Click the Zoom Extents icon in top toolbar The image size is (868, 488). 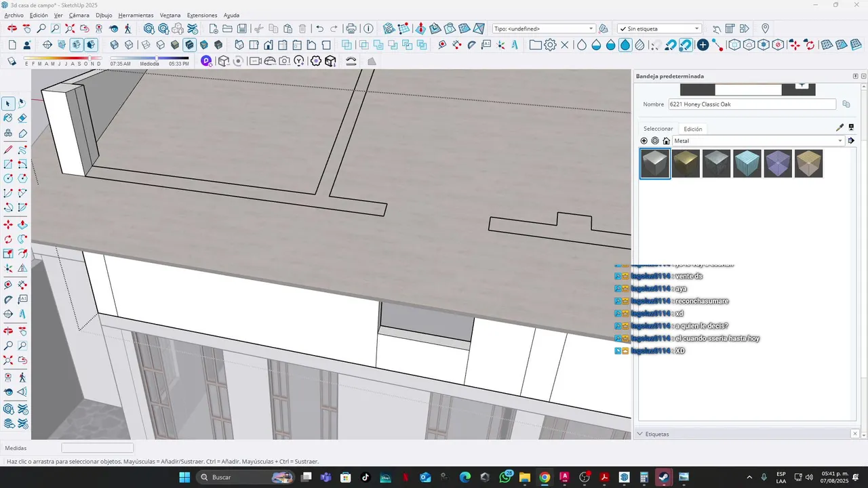(70, 28)
